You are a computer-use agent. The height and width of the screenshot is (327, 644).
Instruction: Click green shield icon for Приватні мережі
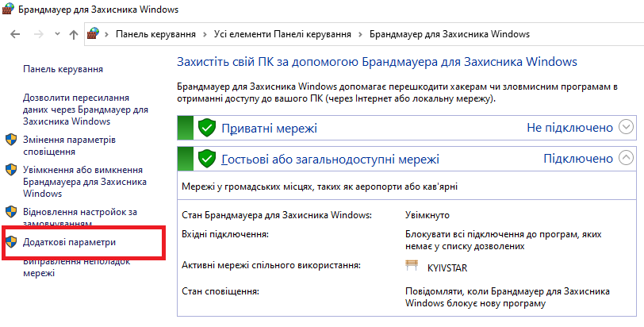coord(206,128)
